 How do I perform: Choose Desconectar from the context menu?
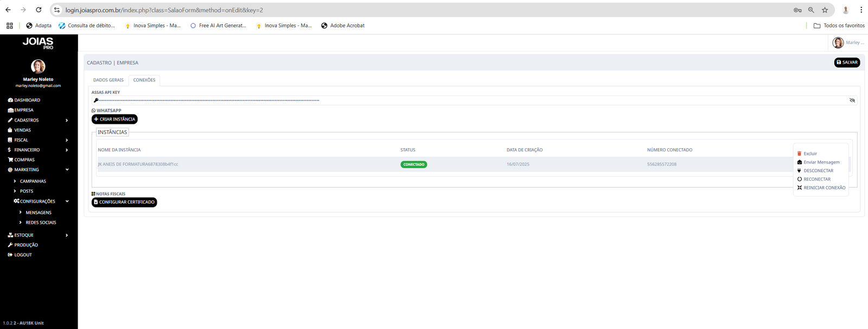pyautogui.click(x=818, y=171)
